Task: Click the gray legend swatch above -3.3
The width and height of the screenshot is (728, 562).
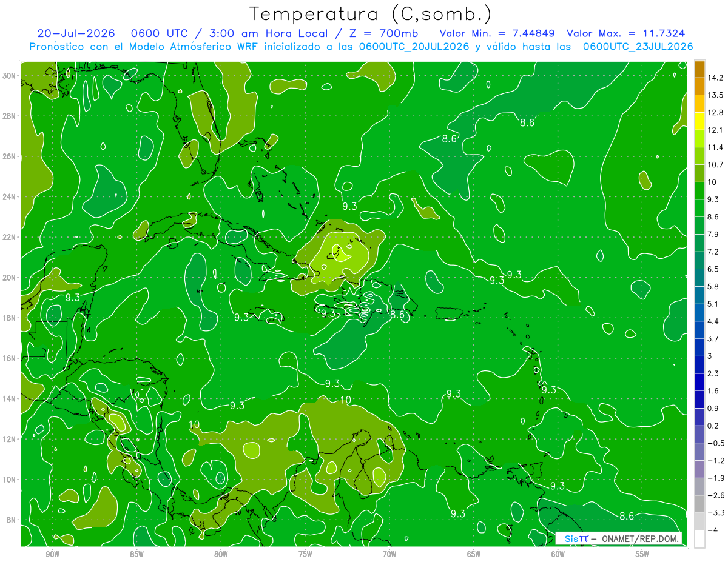Action: (699, 503)
